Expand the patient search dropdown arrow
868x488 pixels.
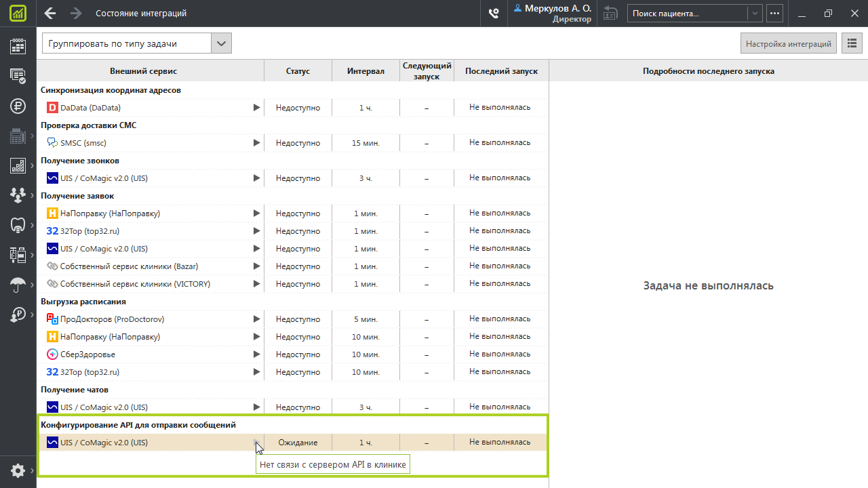(755, 14)
